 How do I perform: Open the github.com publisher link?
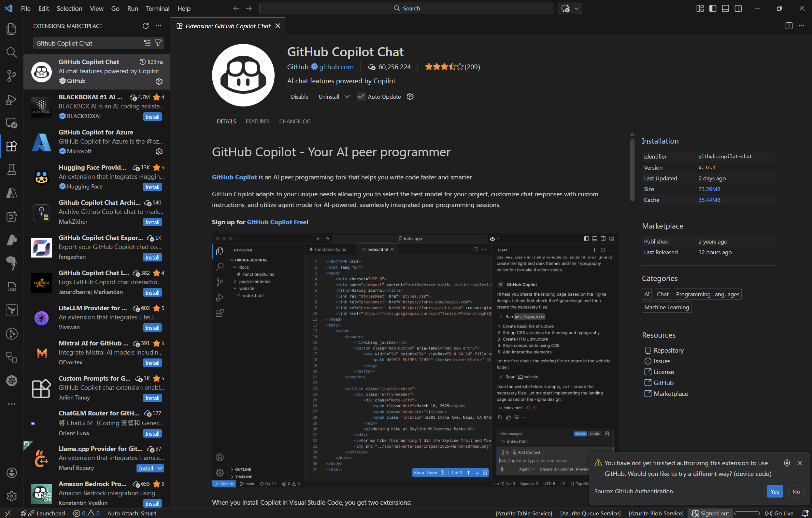336,67
